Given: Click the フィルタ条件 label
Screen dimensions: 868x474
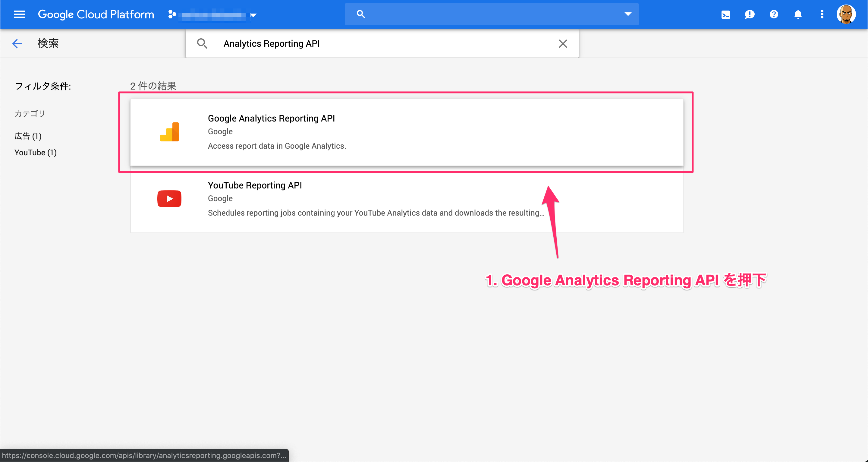Looking at the screenshot, I should [43, 86].
